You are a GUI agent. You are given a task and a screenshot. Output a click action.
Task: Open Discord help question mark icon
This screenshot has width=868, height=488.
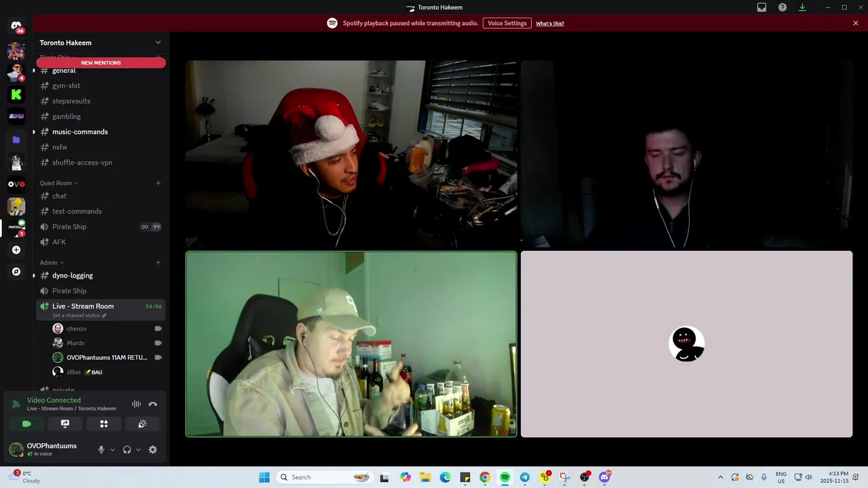pyautogui.click(x=782, y=7)
